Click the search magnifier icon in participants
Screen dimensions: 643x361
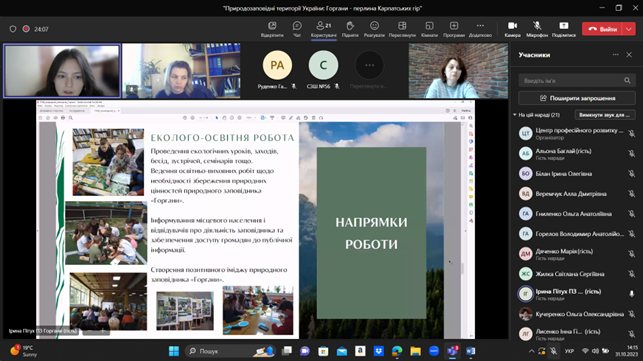pos(627,80)
